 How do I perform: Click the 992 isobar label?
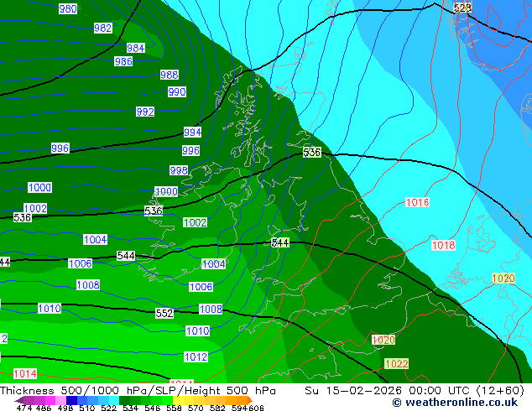[145, 112]
